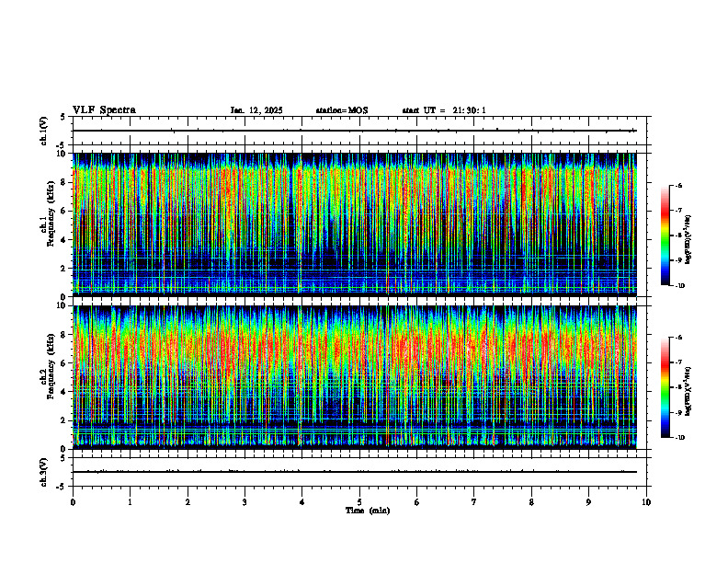Click tick label "10" on the Time (min) axis
The image size is (728, 563).
pos(646,502)
